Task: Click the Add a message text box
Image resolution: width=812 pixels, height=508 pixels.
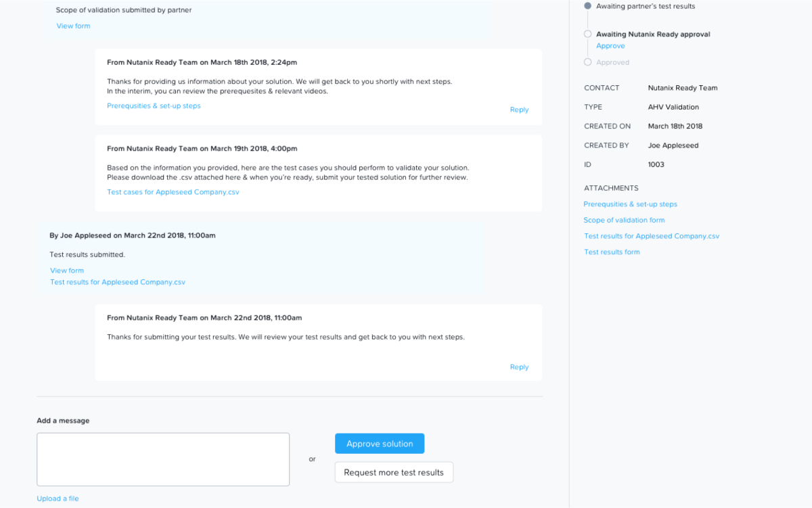Action: (162, 459)
